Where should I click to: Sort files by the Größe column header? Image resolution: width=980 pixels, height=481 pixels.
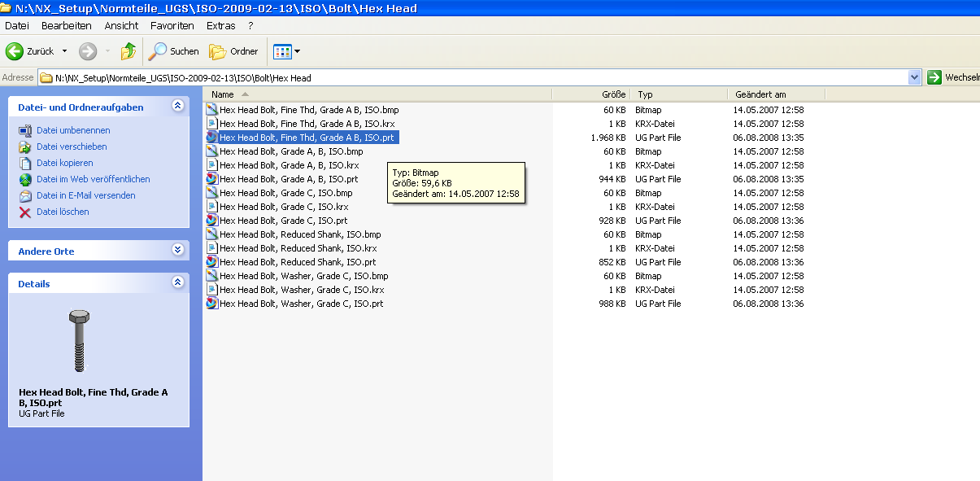click(591, 94)
